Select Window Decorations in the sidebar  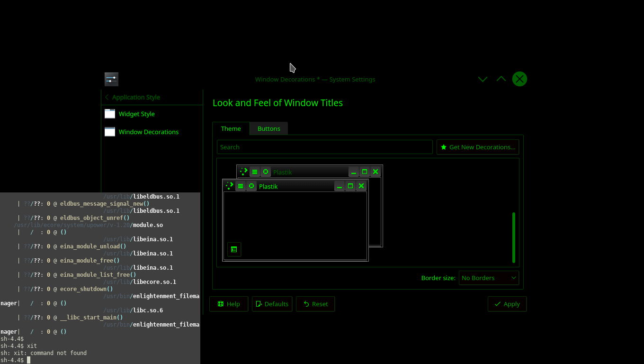[x=148, y=132]
